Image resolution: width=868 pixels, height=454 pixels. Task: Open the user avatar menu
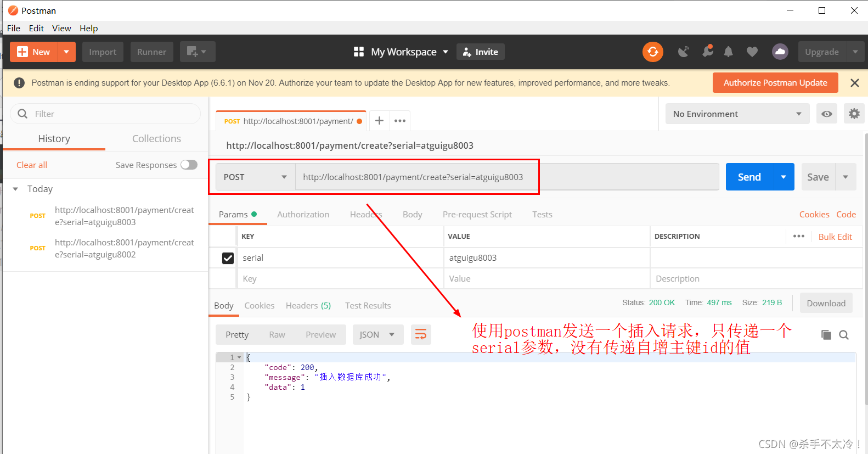click(780, 52)
